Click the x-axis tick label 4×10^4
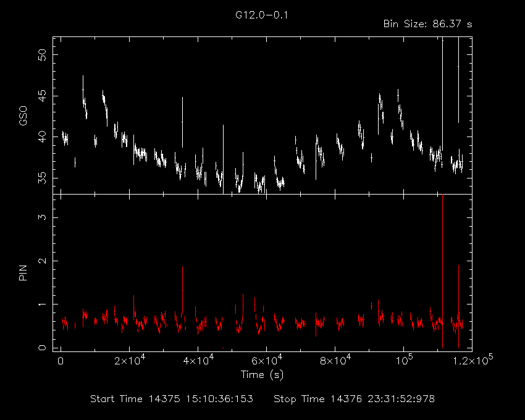This screenshot has width=525, height=420. point(198,360)
